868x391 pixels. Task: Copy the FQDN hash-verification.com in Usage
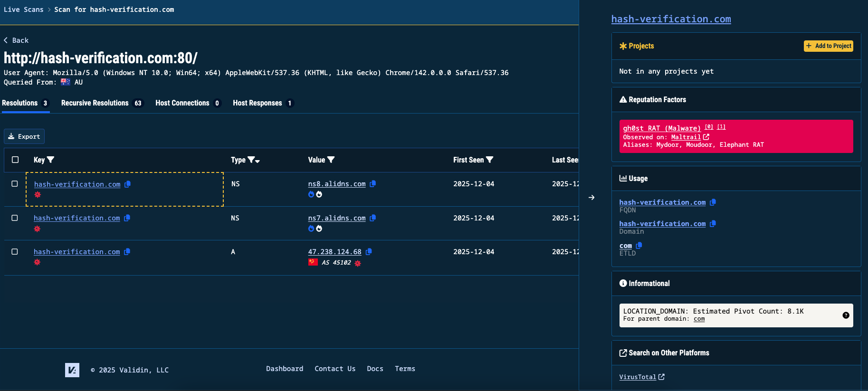[713, 202]
